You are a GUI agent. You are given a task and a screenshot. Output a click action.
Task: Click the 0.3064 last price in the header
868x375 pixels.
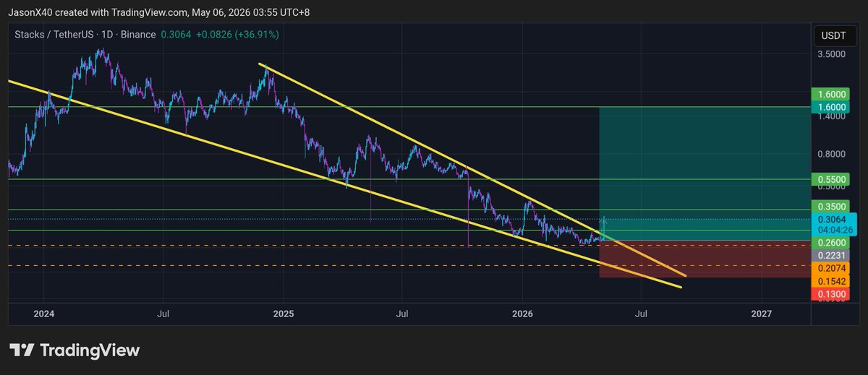[x=174, y=35]
